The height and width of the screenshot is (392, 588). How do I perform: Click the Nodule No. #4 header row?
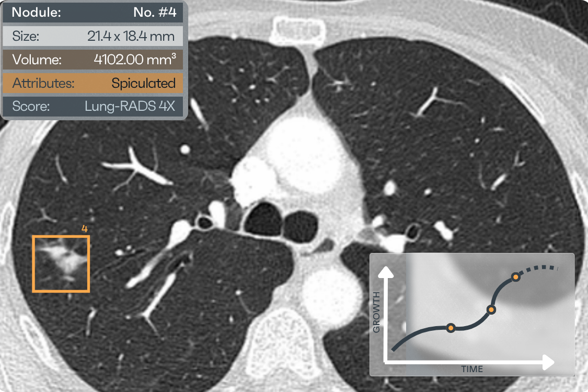pyautogui.click(x=93, y=13)
